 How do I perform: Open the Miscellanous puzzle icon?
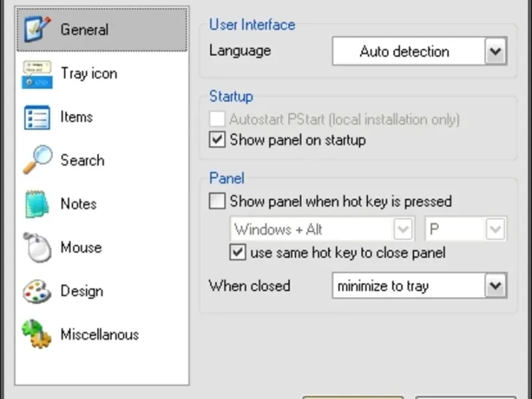pyautogui.click(x=38, y=334)
